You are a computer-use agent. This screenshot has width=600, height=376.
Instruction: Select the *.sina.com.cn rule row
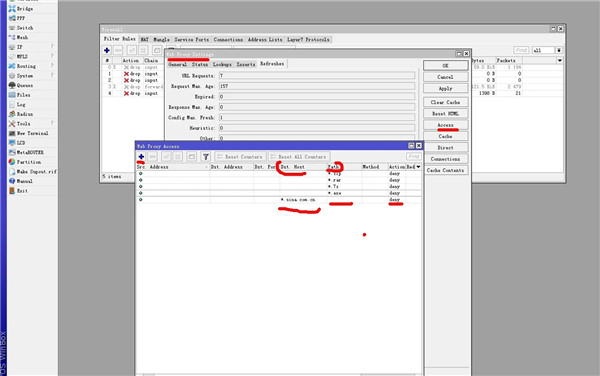279,200
